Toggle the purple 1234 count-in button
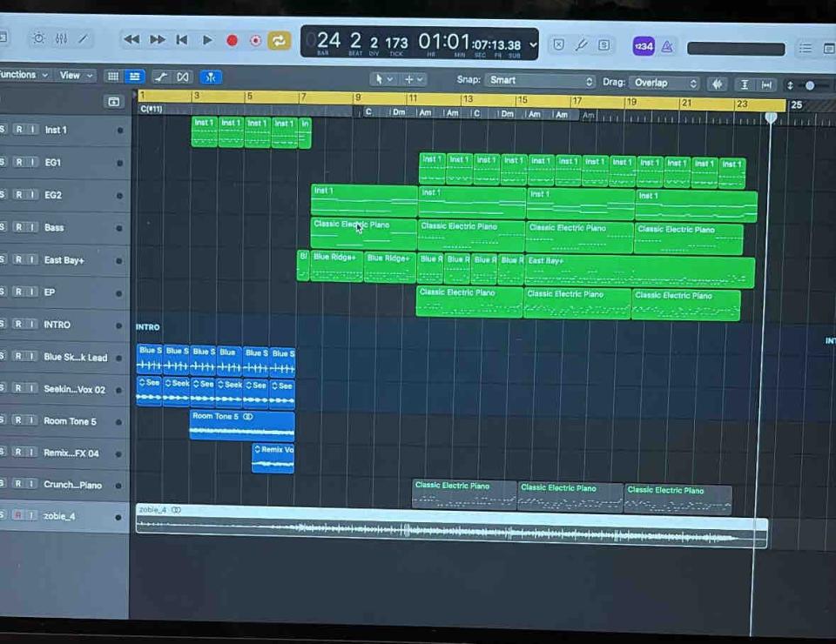 644,46
